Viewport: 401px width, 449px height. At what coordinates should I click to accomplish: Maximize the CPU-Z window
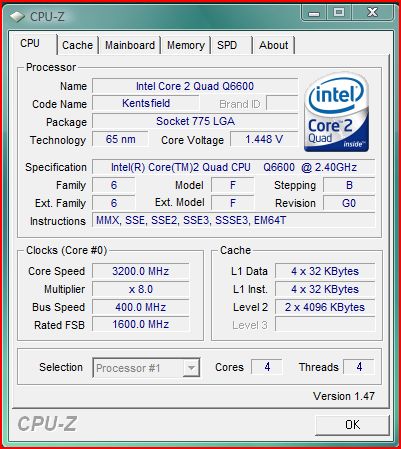tap(339, 13)
